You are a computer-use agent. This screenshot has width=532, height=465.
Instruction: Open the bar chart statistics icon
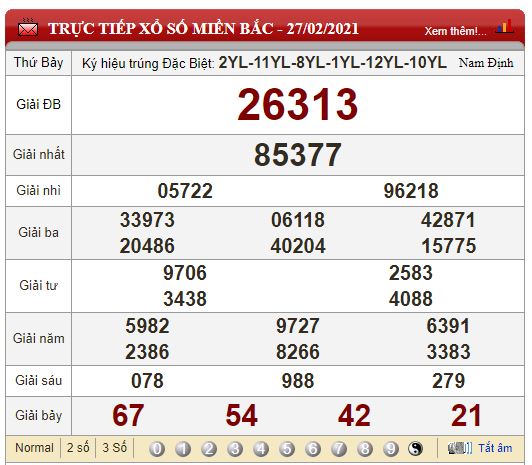tap(505, 27)
